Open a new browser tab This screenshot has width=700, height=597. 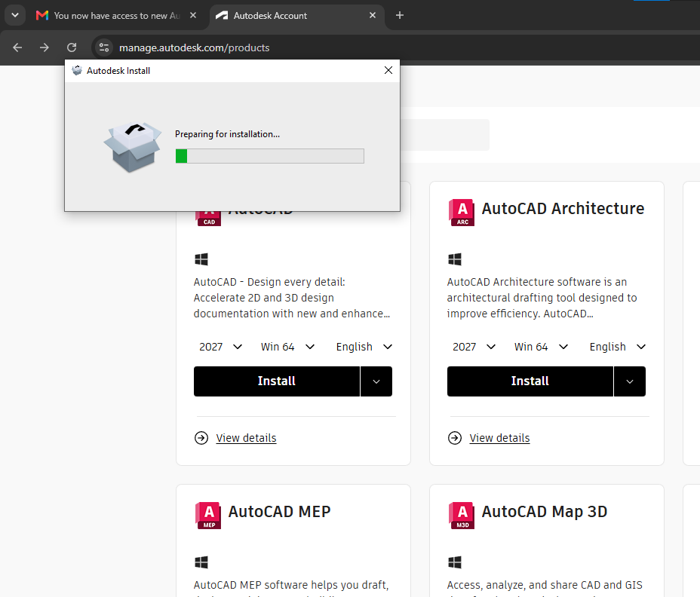pos(400,15)
